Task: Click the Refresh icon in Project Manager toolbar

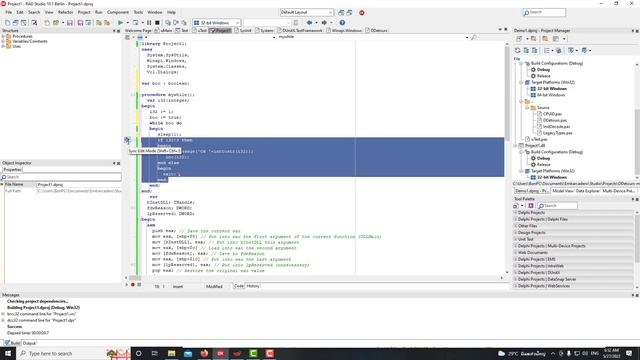Action: [518, 50]
